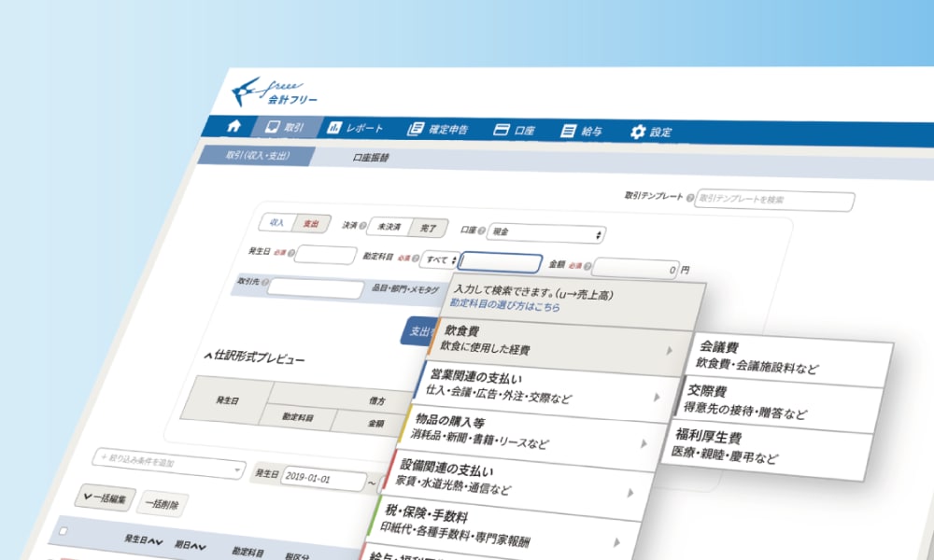Image resolution: width=934 pixels, height=560 pixels.
Task: Tick the select-all checkbox in list header
Action: coord(64,530)
